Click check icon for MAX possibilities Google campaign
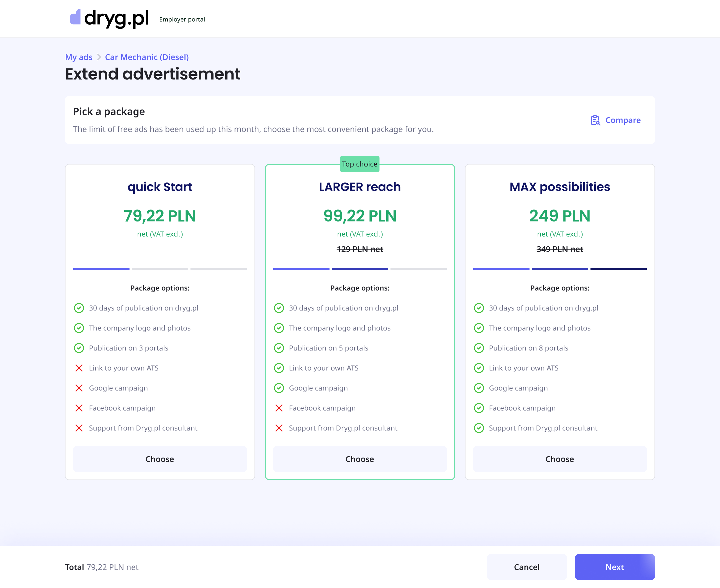This screenshot has height=588, width=720. 479,388
